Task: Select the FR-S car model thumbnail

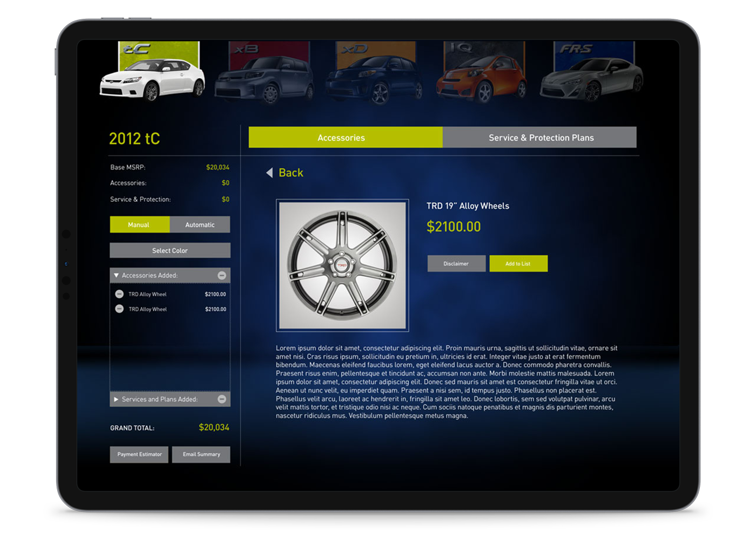Action: click(x=592, y=72)
